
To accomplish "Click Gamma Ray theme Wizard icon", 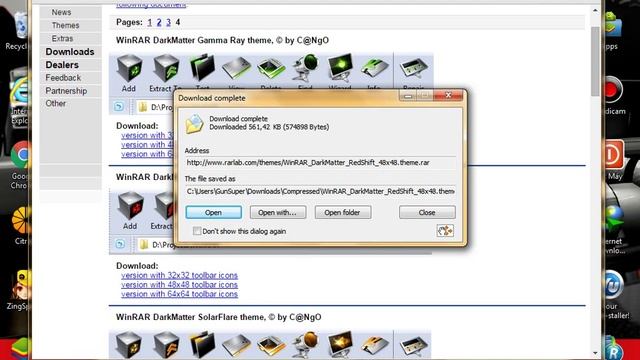I will 340,69.
